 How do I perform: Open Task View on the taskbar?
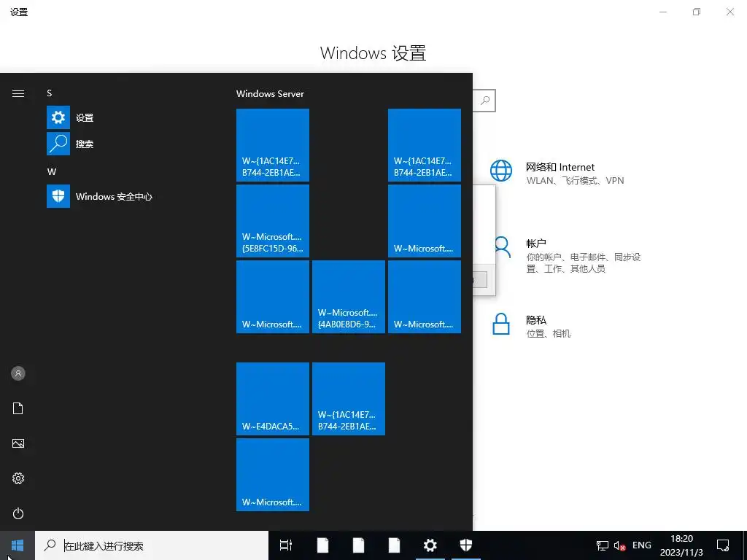point(286,545)
